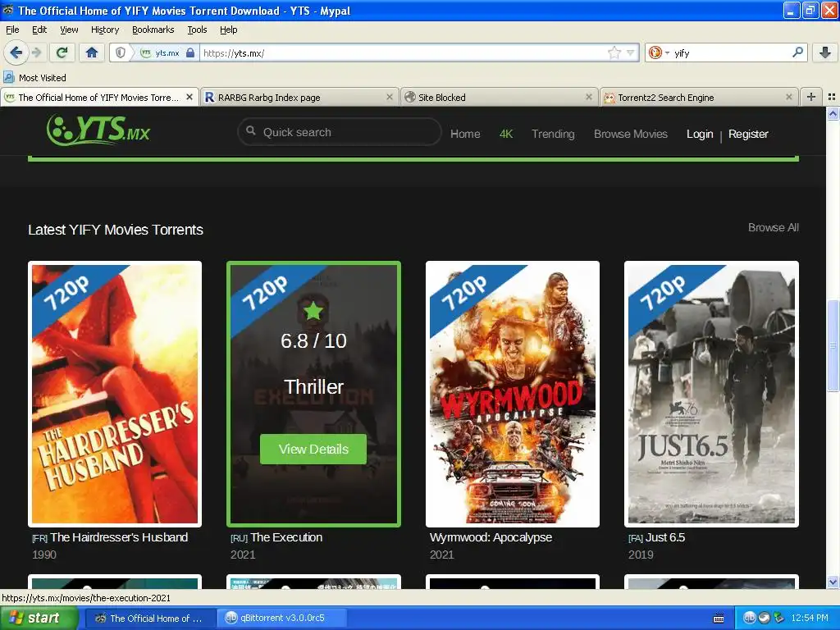
Task: Open the Browse Movies link
Action: (631, 134)
